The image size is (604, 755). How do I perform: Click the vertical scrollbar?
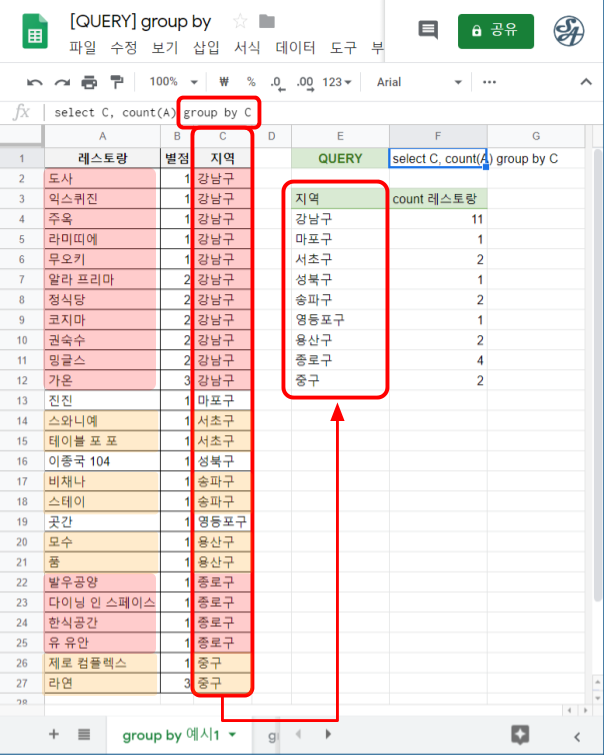click(597, 376)
